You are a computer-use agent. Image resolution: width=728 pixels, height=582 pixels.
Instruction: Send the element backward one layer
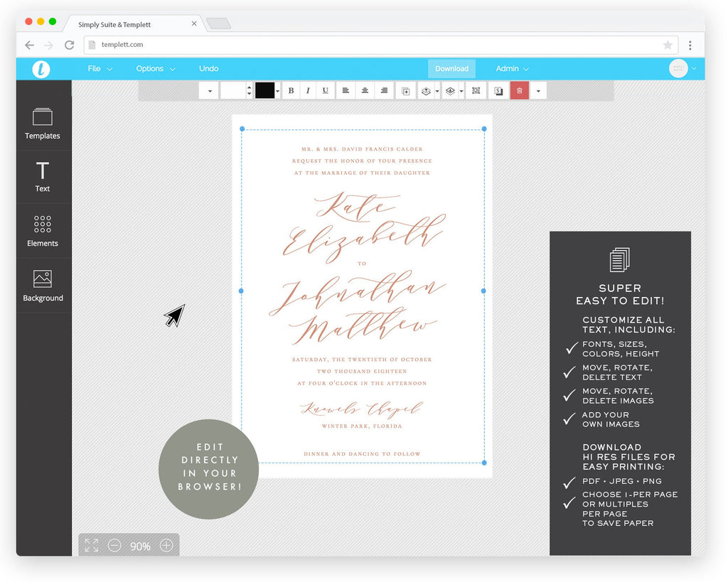[450, 91]
